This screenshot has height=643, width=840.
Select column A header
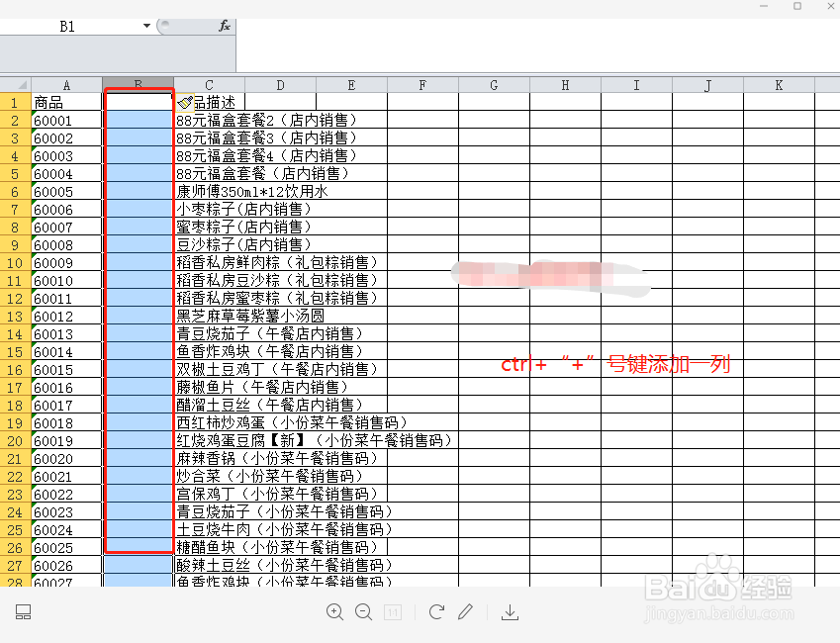(66, 85)
